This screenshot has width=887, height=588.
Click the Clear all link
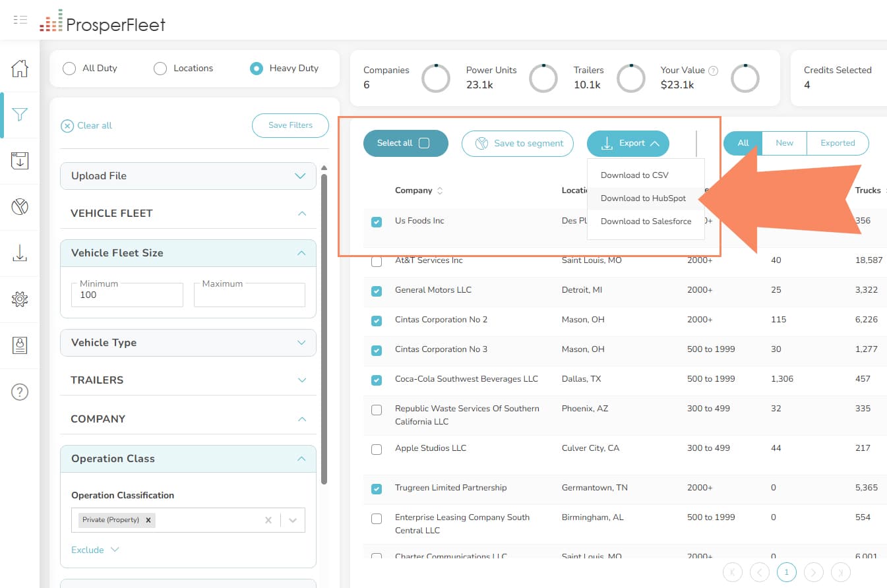[x=86, y=126]
